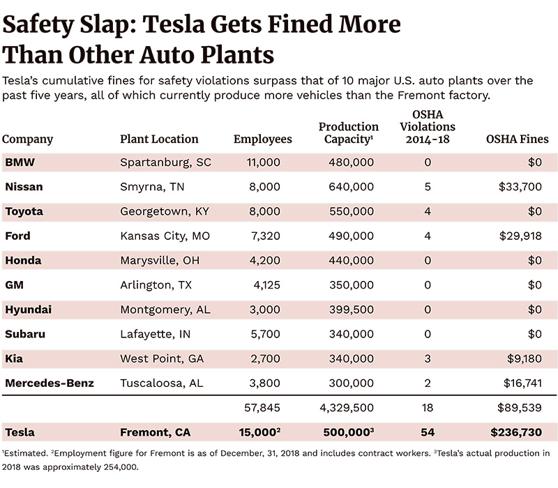This screenshot has height=488, width=558.
Task: Click Nissan's $33,700 fines value
Action: [520, 187]
